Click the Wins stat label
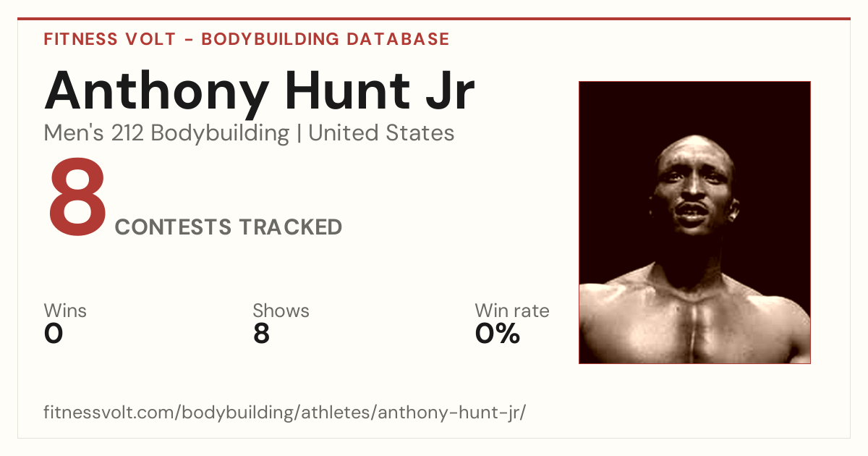The image size is (868, 456). (65, 311)
